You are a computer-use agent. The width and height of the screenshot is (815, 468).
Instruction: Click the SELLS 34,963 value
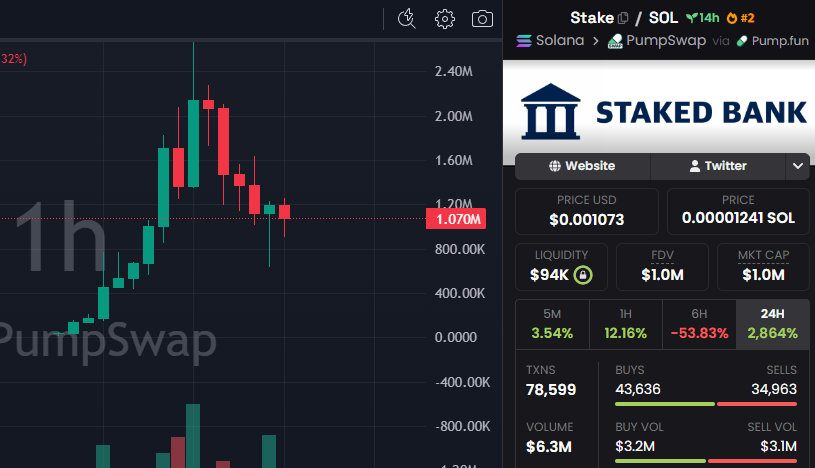pyautogui.click(x=774, y=389)
